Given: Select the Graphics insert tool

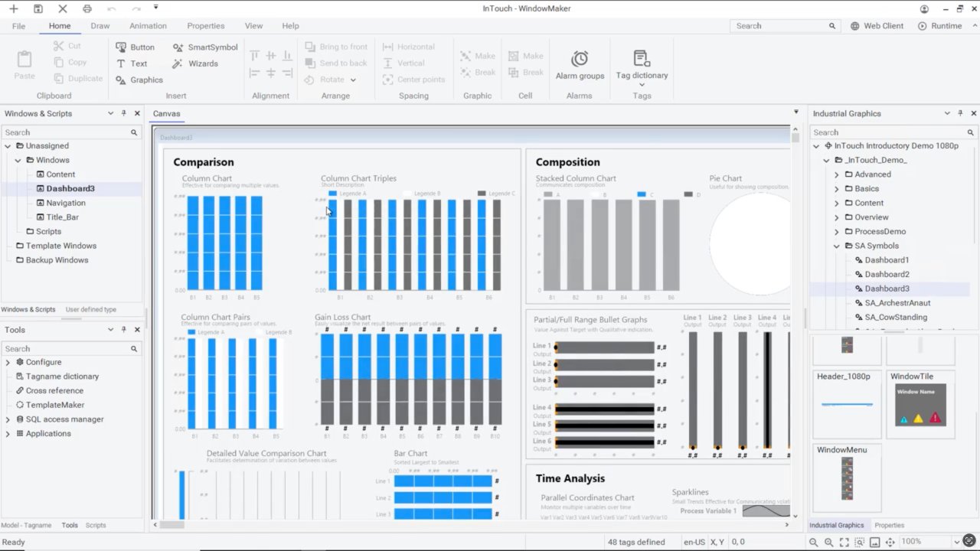Looking at the screenshot, I should 145,80.
